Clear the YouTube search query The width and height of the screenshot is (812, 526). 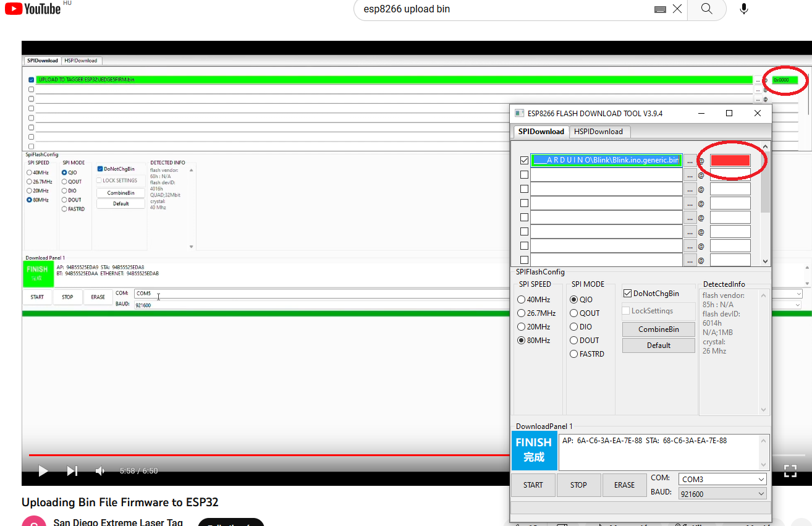677,9
